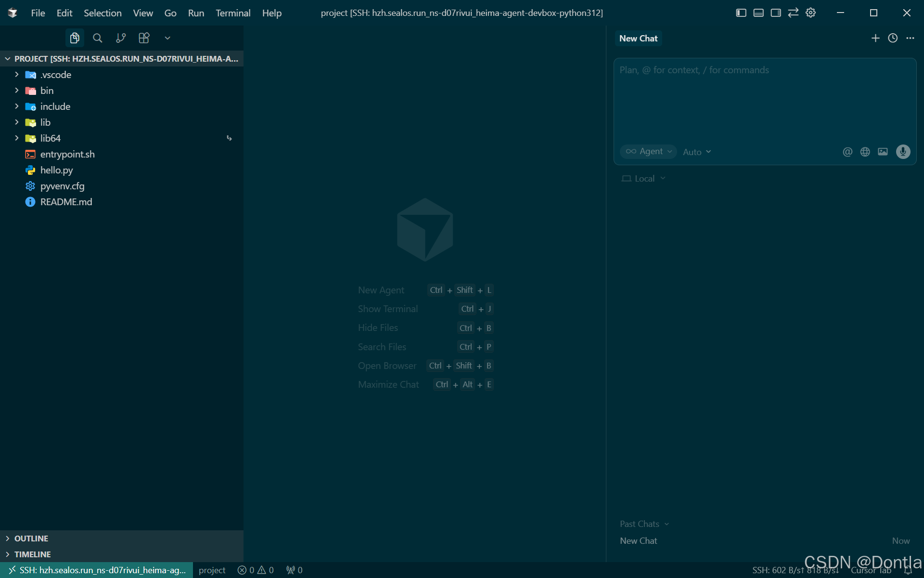
Task: Click the attach image icon in chat
Action: 883,152
